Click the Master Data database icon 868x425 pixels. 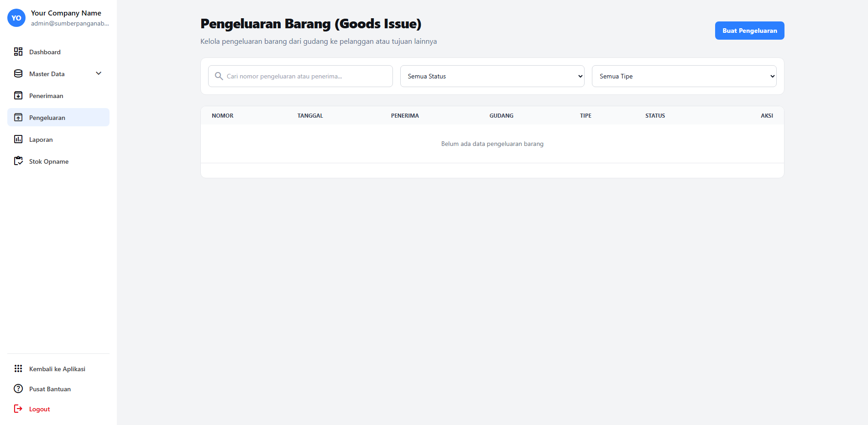pyautogui.click(x=18, y=73)
